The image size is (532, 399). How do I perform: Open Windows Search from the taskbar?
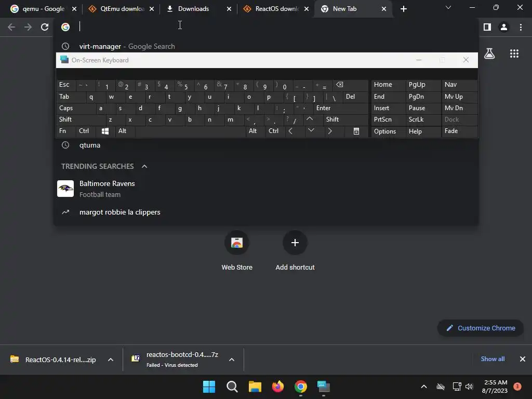point(232,387)
